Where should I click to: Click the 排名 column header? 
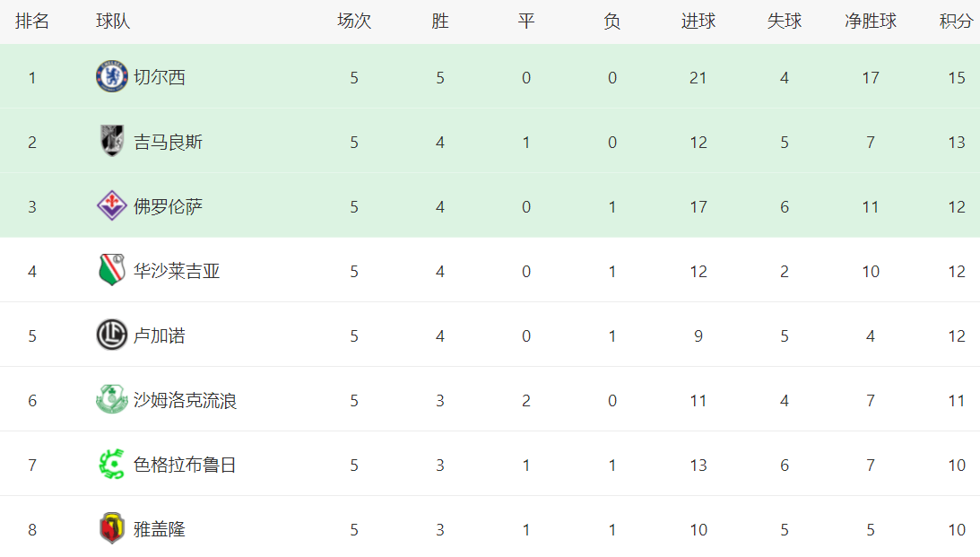tap(32, 22)
